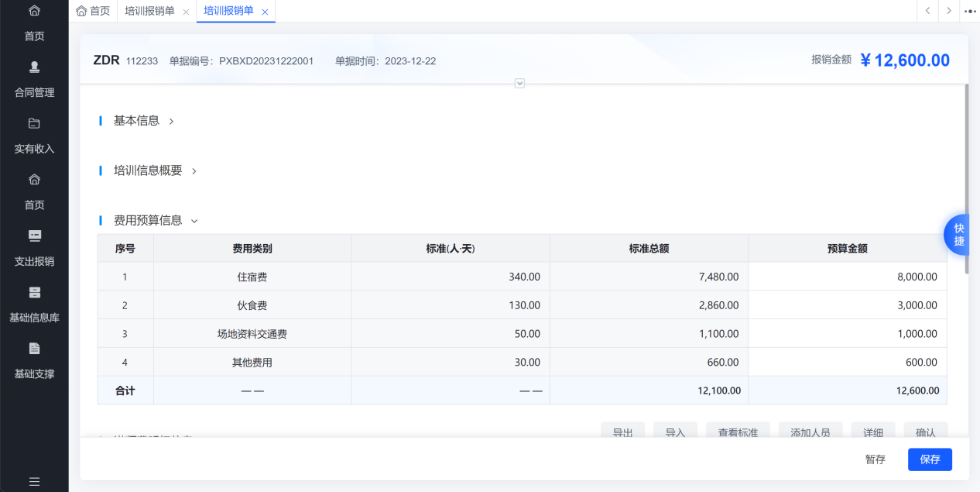Open the 实有收入 folder icon
The height and width of the screenshot is (492, 980).
[x=34, y=123]
